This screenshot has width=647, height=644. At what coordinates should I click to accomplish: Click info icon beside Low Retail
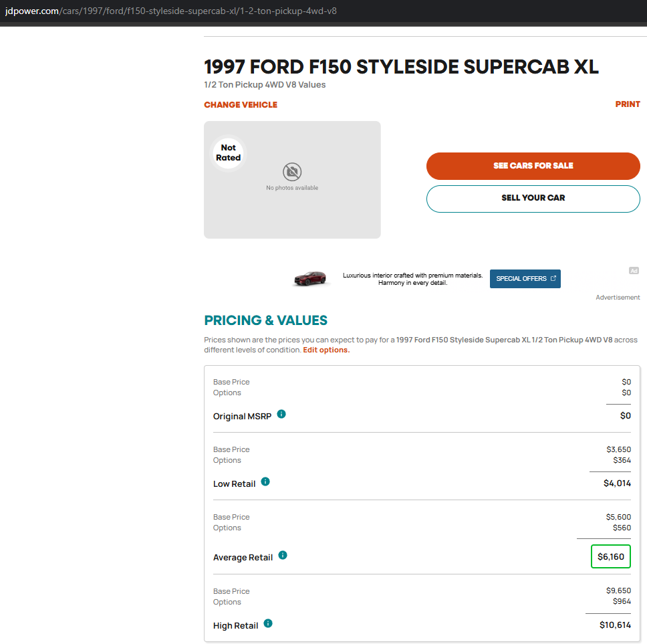coord(265,481)
